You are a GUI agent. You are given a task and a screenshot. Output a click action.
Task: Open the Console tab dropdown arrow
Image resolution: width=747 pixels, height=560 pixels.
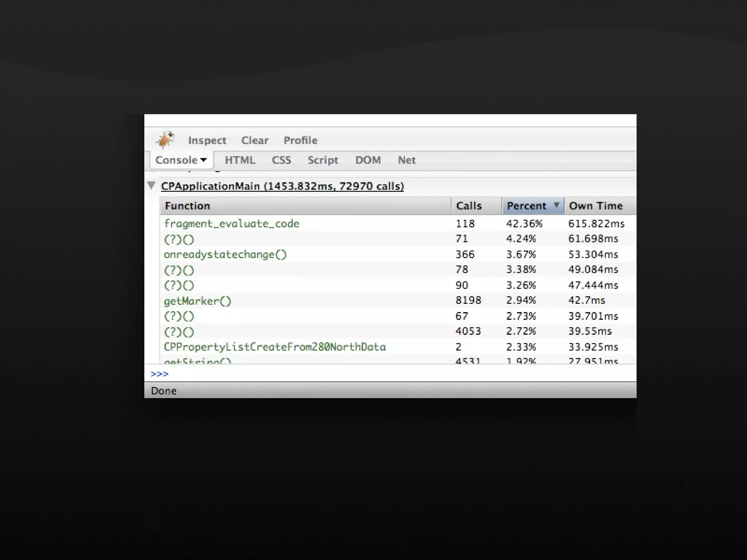204,160
